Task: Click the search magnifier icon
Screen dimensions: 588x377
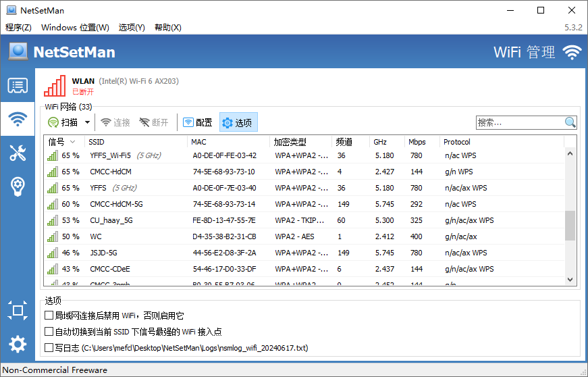Action: click(570, 122)
